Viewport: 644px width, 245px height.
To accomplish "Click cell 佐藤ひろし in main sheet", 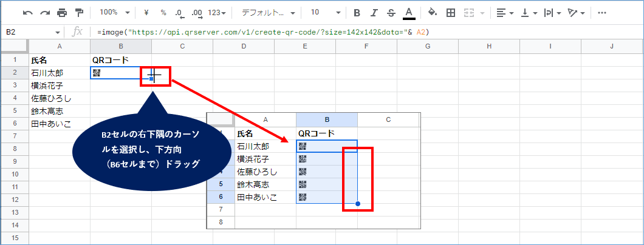I will click(x=60, y=98).
